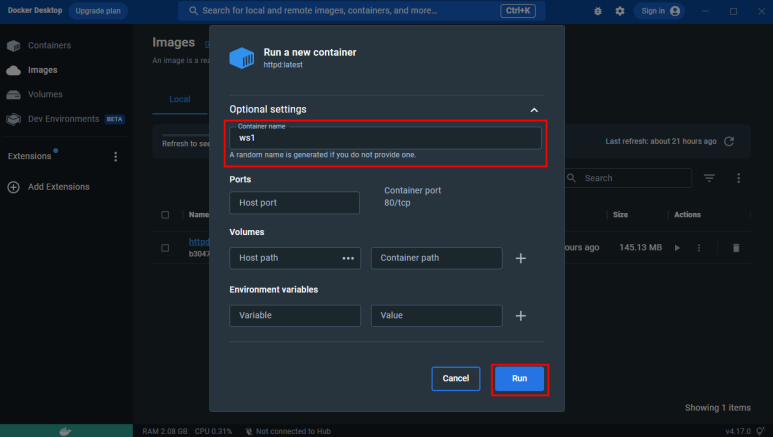
Task: Click the Run button
Action: pos(519,378)
